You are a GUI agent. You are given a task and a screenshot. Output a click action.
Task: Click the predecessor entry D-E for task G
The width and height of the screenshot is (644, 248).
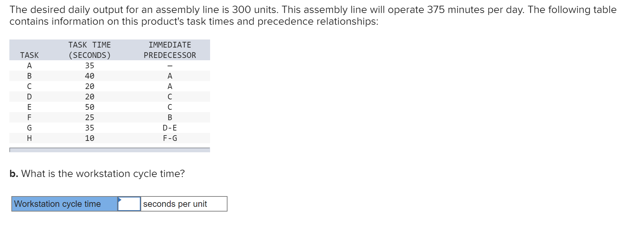(170, 128)
